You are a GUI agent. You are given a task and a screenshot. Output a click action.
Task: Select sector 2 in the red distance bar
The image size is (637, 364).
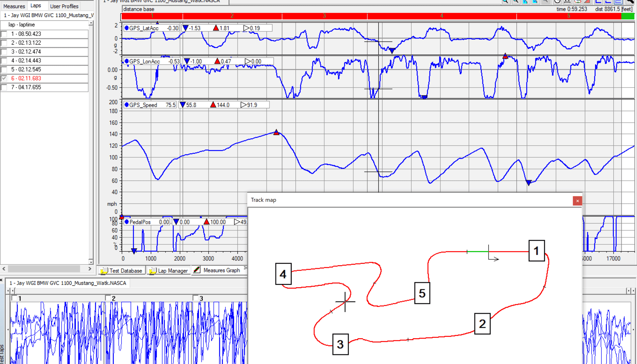click(232, 16)
